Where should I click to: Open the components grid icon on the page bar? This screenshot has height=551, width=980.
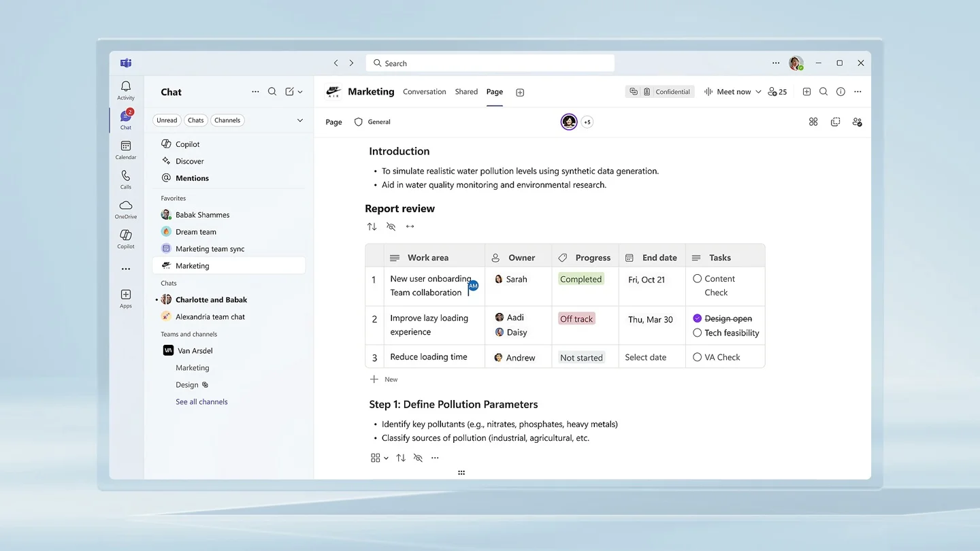coord(813,122)
